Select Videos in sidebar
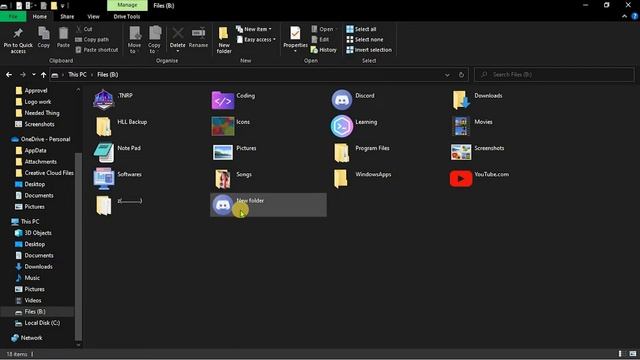This screenshot has height=360, width=640. [x=29, y=300]
